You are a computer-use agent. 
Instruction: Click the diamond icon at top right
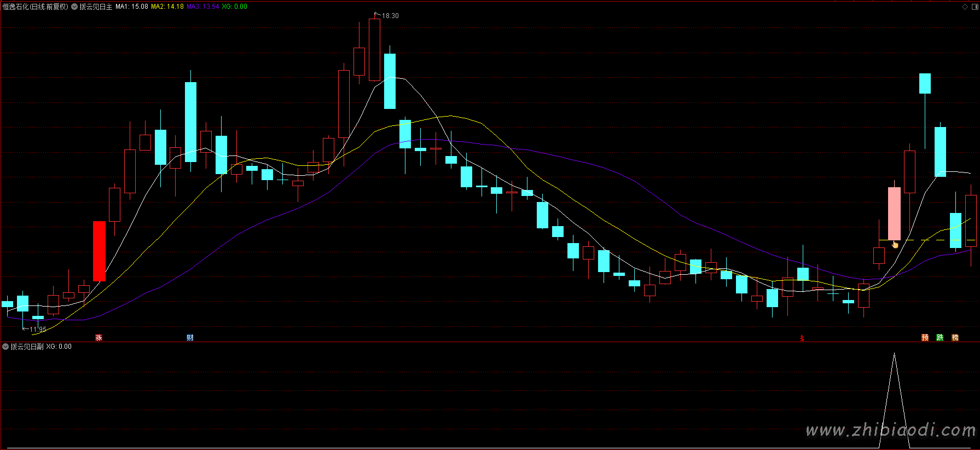[x=965, y=7]
